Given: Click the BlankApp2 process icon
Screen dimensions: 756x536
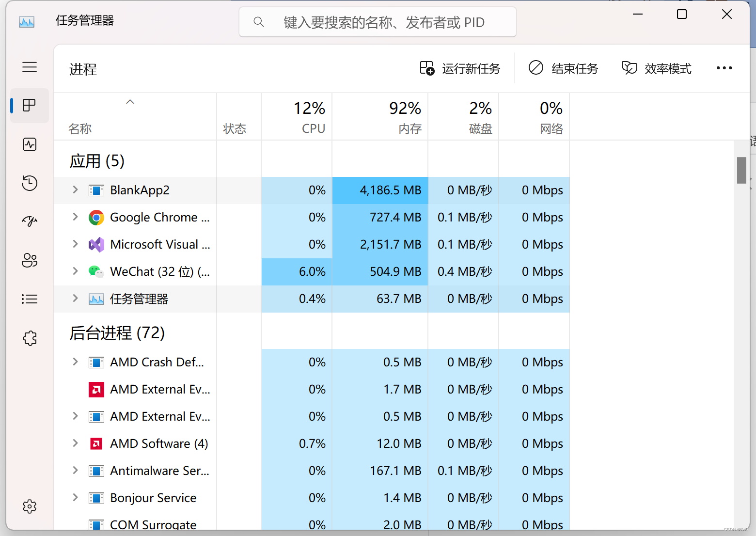Looking at the screenshot, I should coord(96,190).
